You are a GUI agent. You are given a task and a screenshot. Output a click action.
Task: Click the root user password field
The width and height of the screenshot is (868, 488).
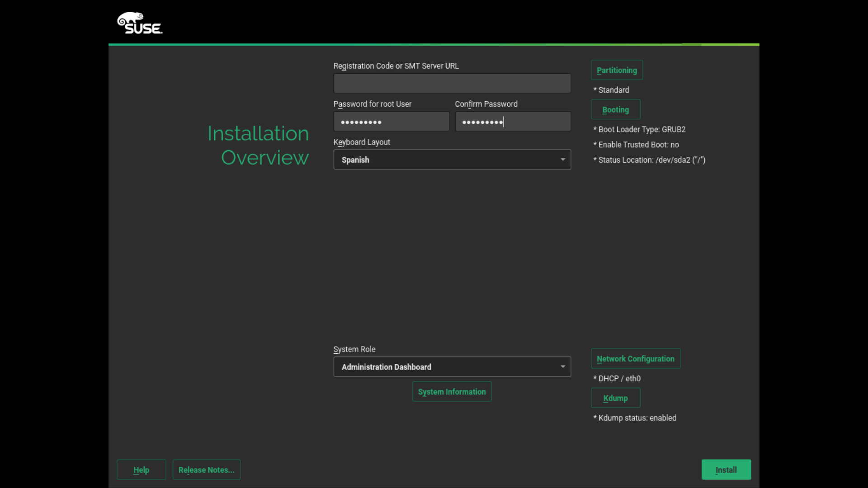point(391,121)
